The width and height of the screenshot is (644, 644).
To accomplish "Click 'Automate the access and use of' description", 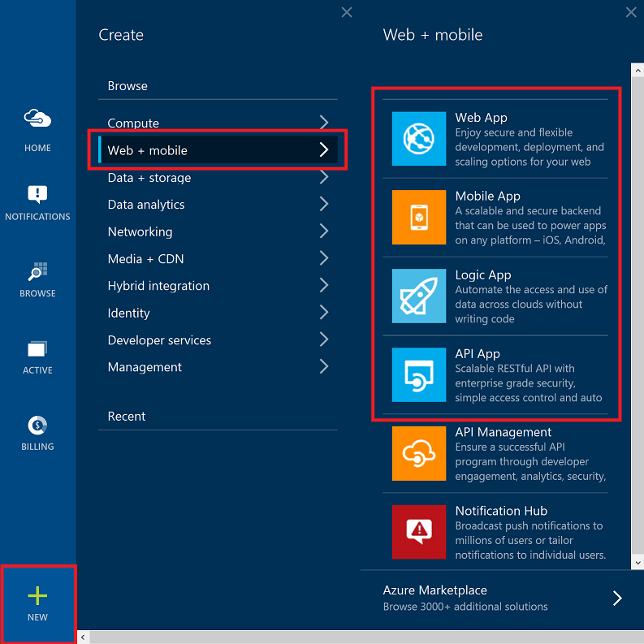I will tap(531, 290).
